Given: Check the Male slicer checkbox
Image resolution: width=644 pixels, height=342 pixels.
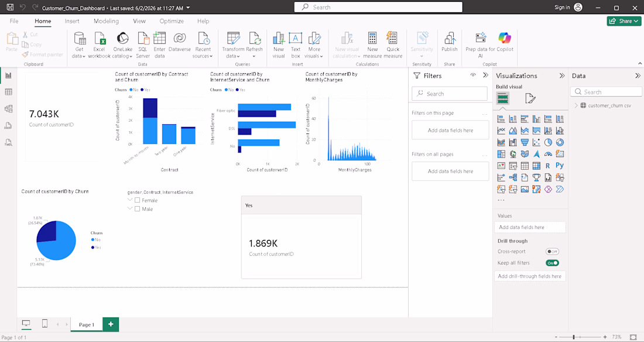Looking at the screenshot, I should [x=137, y=209].
